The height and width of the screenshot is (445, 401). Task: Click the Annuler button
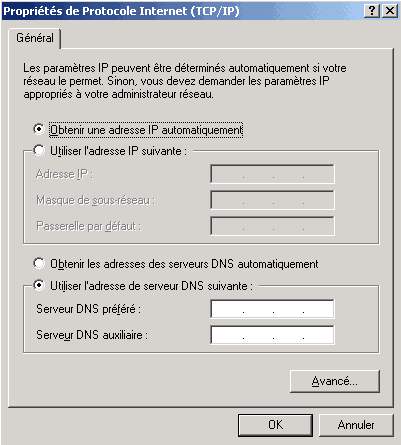click(x=356, y=425)
